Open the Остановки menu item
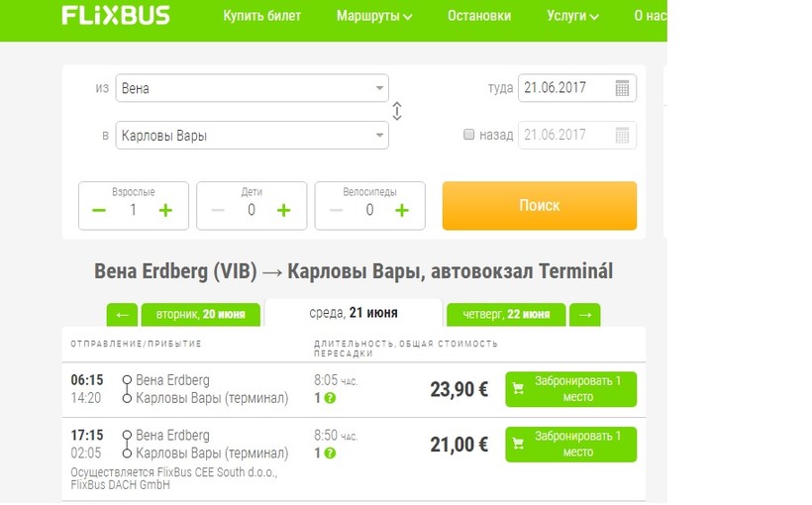Screen dimensions: 812x505 [x=479, y=16]
